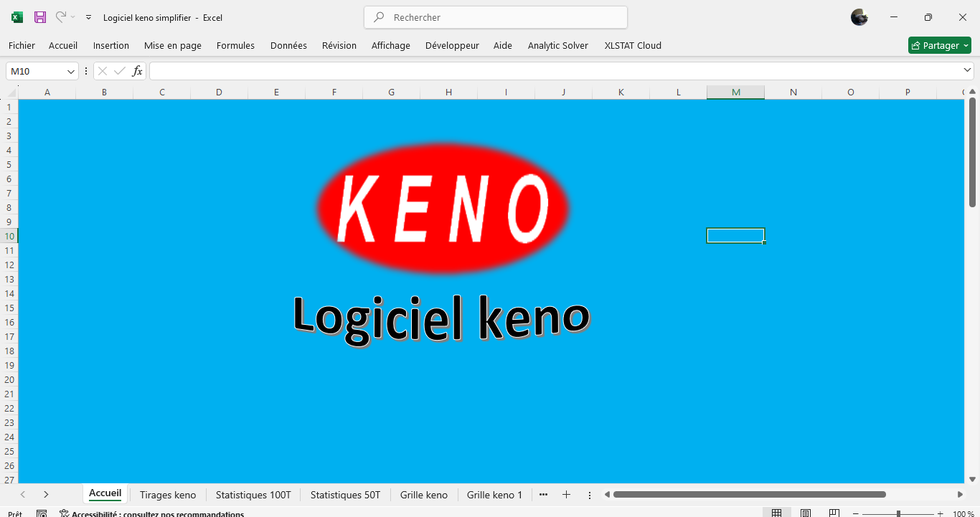Open the Mise en page tab
The height and width of the screenshot is (517, 980).
point(173,45)
